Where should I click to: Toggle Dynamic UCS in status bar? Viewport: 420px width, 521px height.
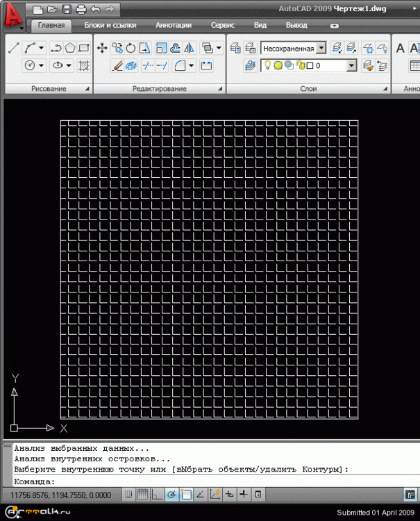pyautogui.click(x=215, y=495)
